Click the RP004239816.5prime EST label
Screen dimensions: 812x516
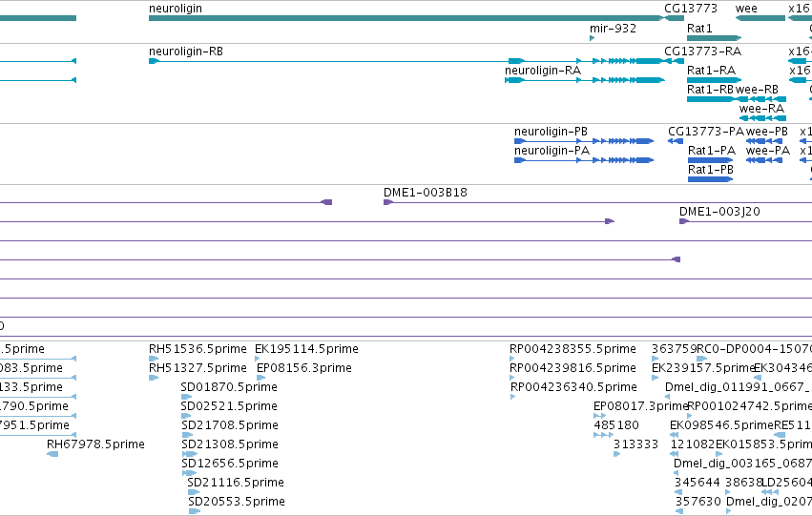573,368
